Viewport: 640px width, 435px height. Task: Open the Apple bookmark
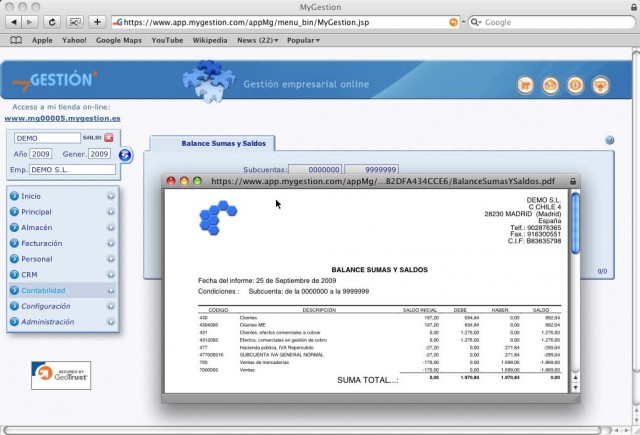pyautogui.click(x=42, y=40)
